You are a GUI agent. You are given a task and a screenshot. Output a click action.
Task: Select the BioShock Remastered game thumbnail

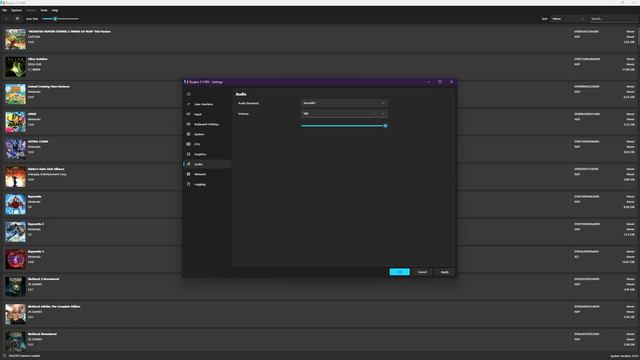point(16,342)
